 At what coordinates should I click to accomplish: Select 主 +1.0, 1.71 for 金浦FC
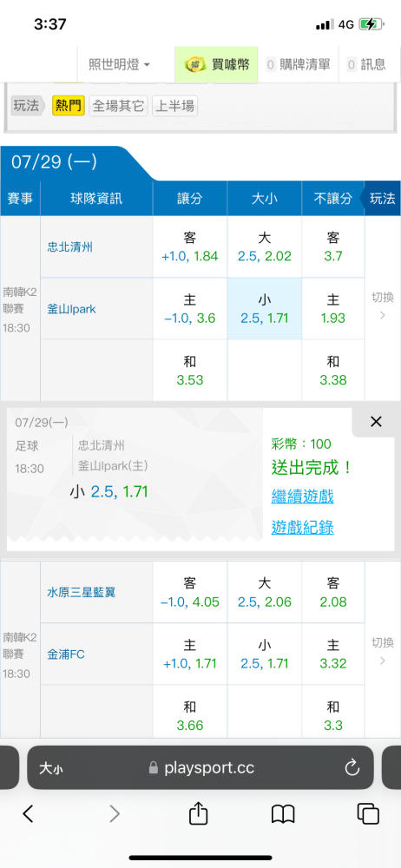pyautogui.click(x=190, y=654)
